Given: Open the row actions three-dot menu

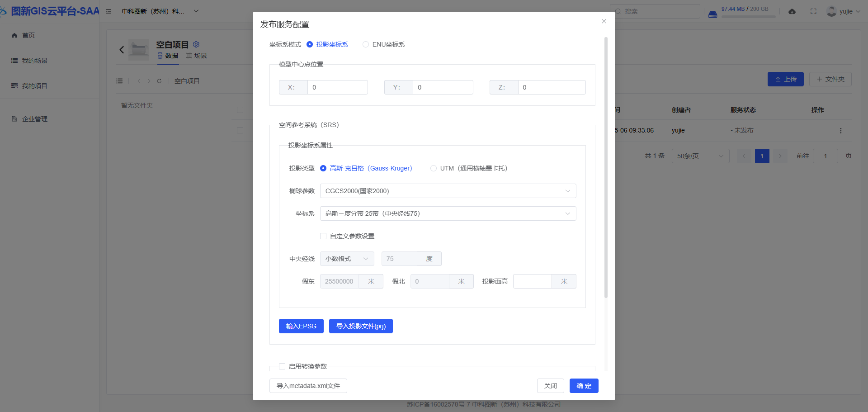Looking at the screenshot, I should click(x=840, y=131).
